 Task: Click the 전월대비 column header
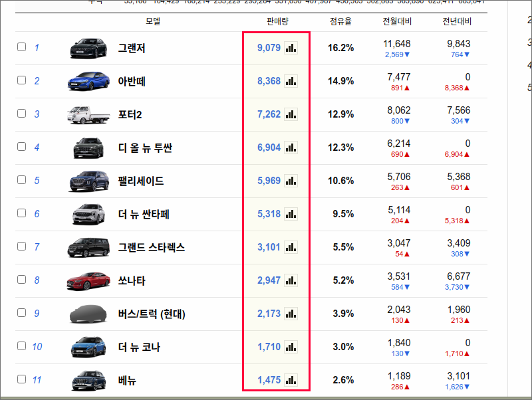click(397, 21)
